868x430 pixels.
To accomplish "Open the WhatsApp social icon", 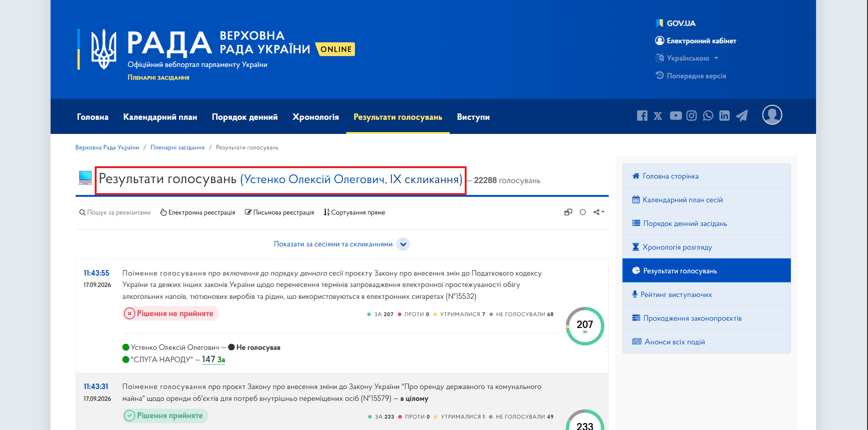I will 708,116.
